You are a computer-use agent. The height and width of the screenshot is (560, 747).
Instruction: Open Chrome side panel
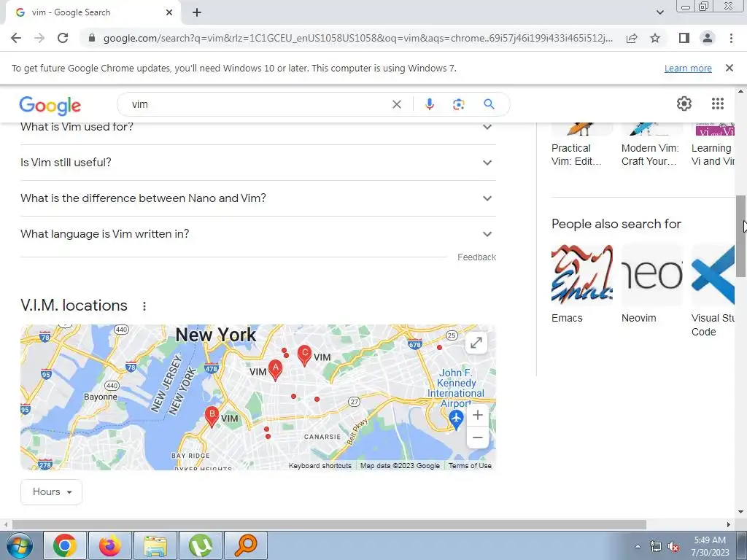click(x=684, y=38)
